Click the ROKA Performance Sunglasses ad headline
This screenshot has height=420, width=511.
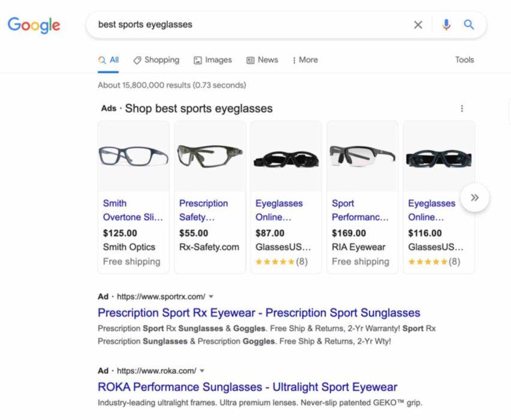[248, 386]
